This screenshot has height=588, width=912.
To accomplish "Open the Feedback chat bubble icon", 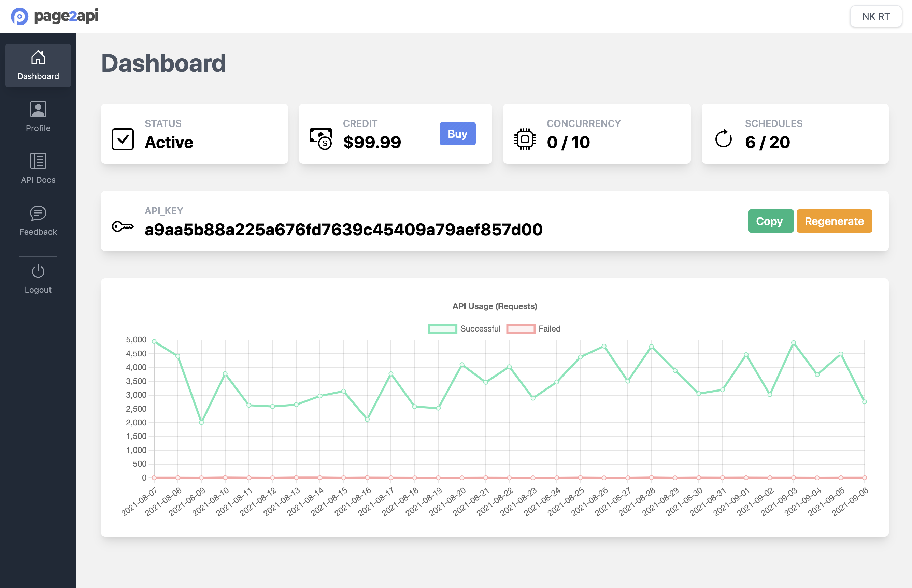I will [38, 213].
